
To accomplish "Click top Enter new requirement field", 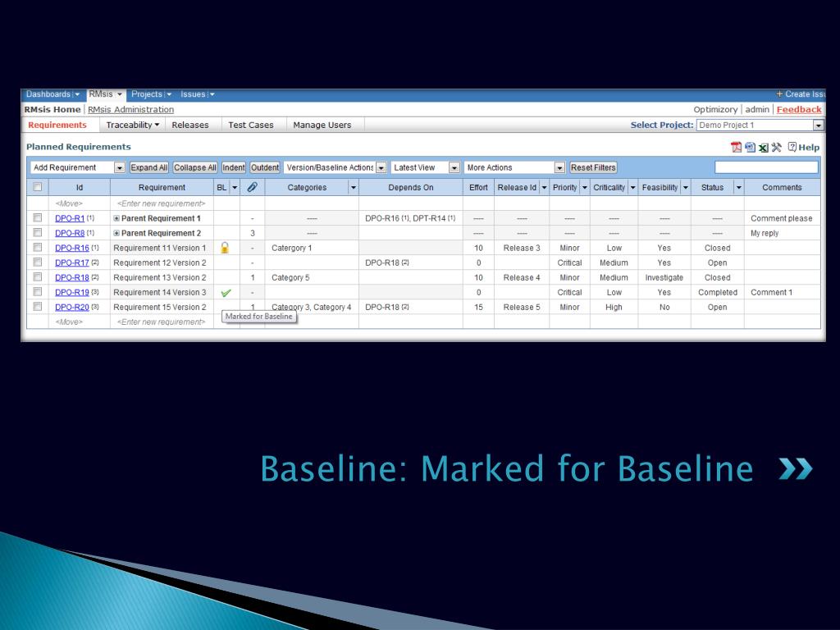I will pos(162,203).
